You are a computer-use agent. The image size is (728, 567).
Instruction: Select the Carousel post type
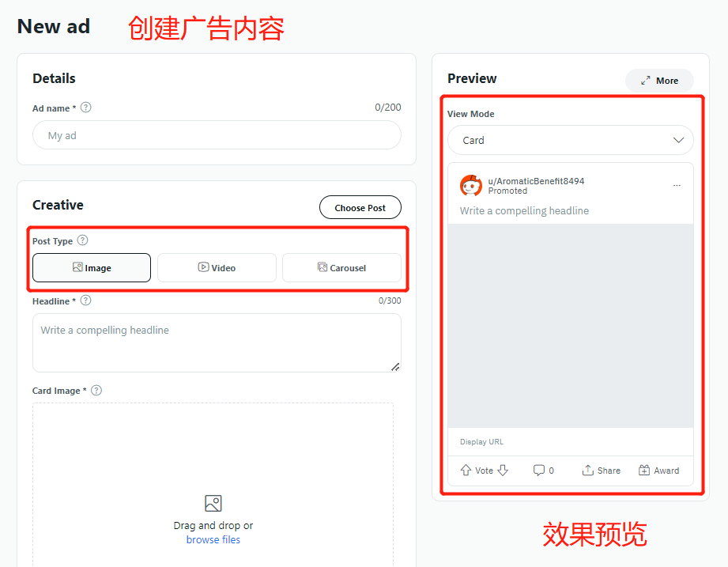click(x=341, y=268)
